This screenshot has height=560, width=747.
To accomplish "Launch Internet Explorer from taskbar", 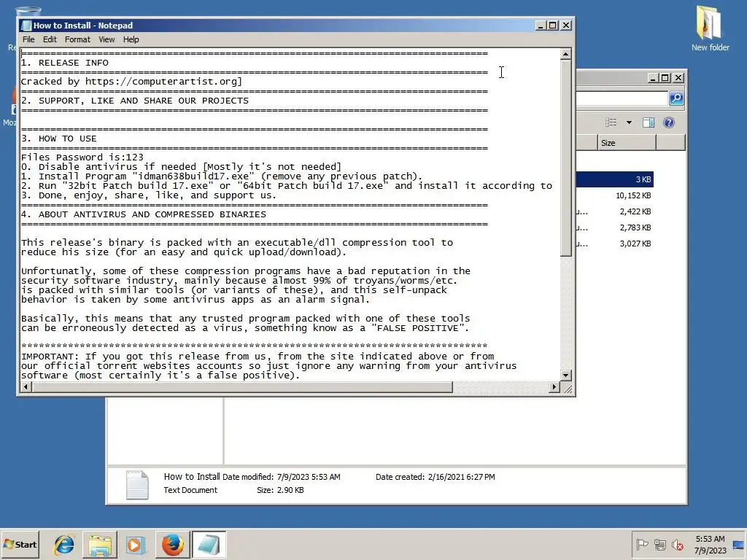I will pyautogui.click(x=64, y=545).
